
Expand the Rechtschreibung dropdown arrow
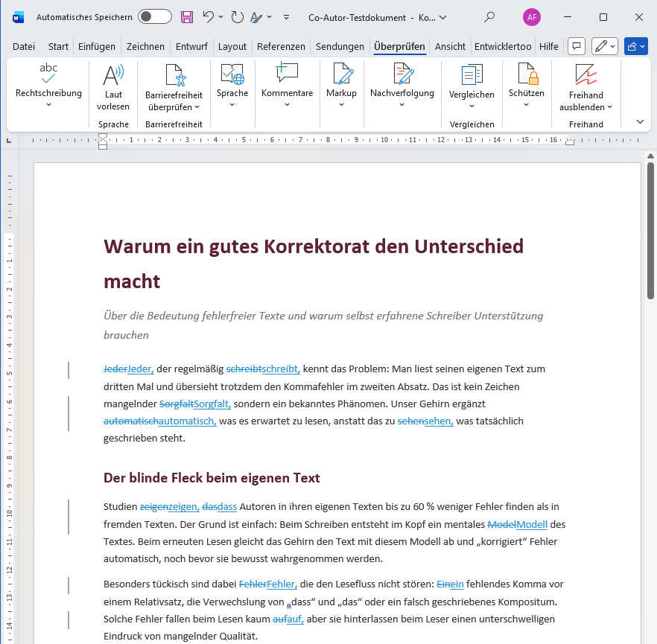pos(47,104)
